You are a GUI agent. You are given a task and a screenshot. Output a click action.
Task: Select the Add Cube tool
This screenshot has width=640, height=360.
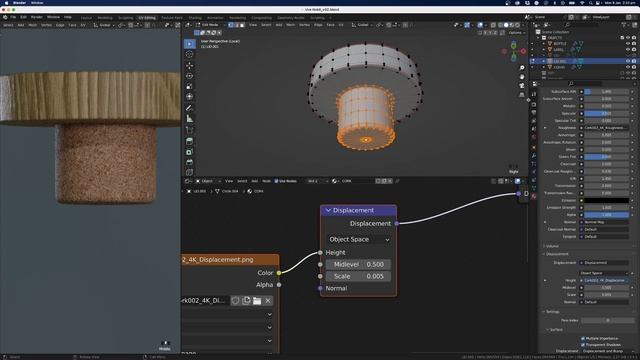coord(189,130)
